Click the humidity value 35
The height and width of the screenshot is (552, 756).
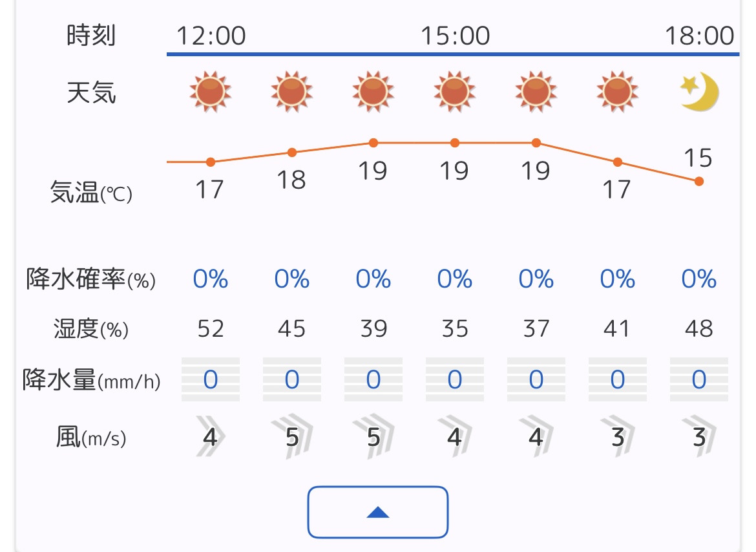coord(455,329)
